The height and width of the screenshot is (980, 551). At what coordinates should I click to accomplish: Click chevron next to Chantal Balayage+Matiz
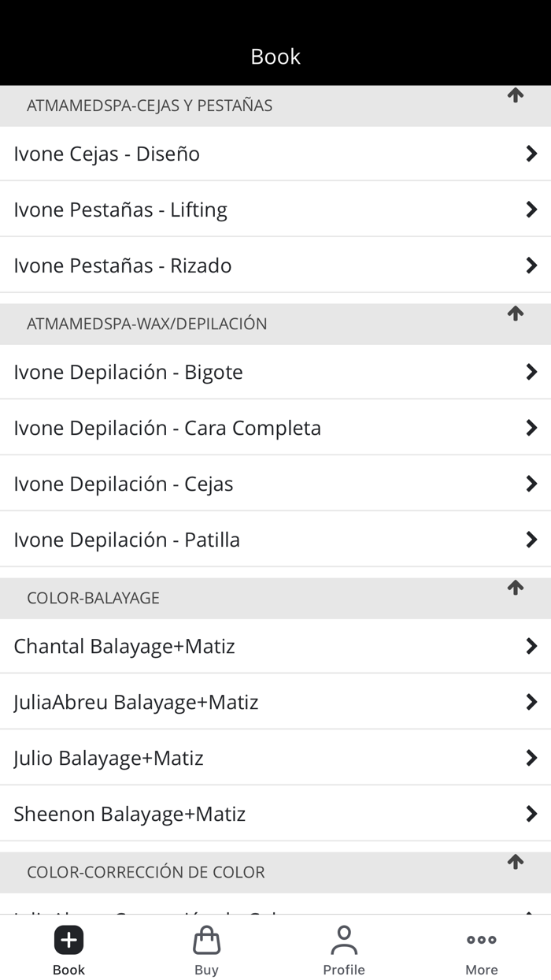pyautogui.click(x=531, y=646)
